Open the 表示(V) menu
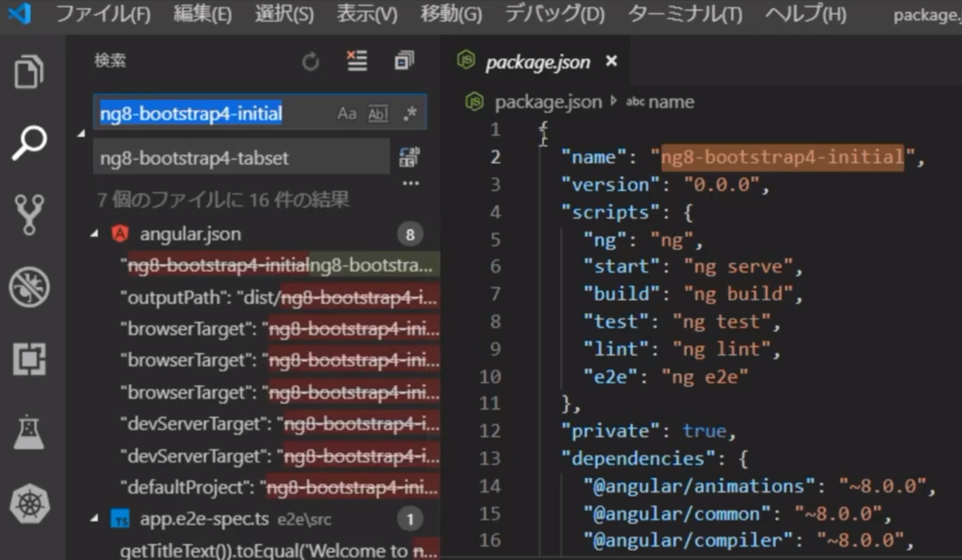This screenshot has width=962, height=560. tap(367, 13)
